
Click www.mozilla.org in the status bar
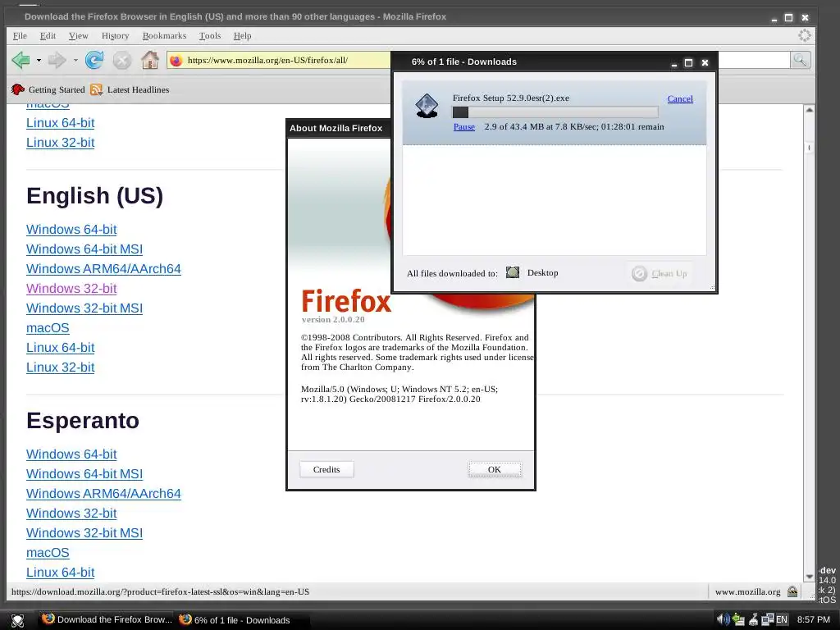[748, 592]
